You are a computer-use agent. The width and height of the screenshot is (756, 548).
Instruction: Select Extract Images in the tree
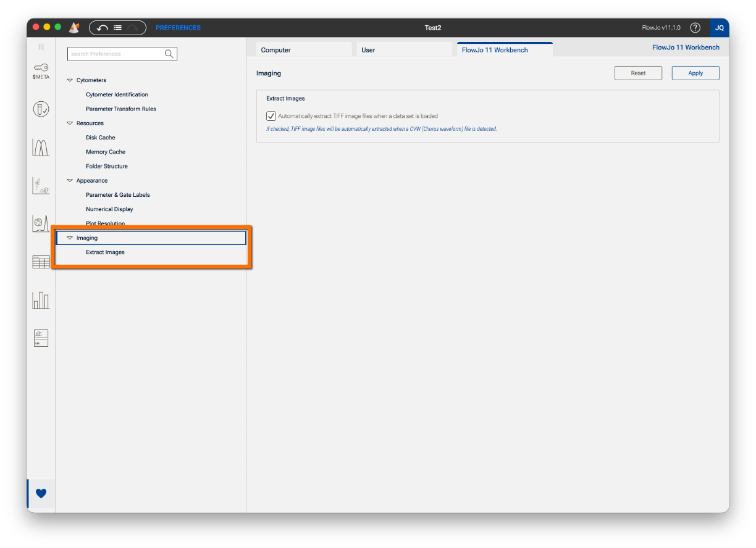(x=105, y=252)
